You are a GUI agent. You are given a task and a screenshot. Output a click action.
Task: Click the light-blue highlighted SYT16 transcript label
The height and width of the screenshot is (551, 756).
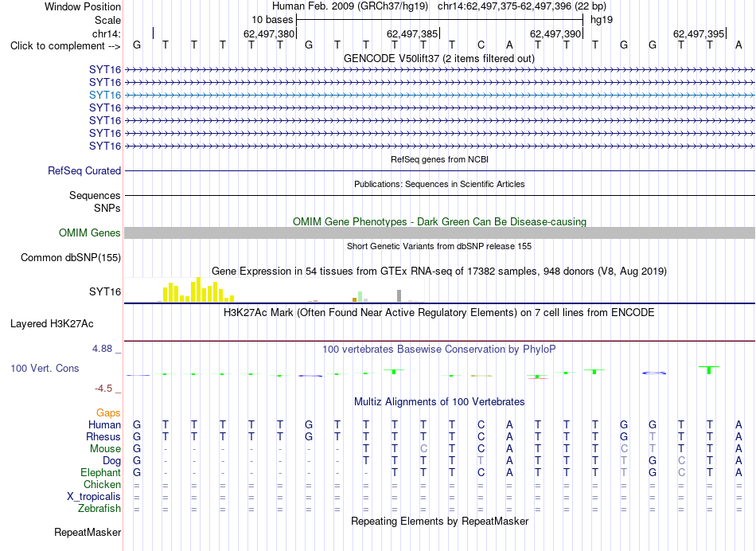click(105, 95)
